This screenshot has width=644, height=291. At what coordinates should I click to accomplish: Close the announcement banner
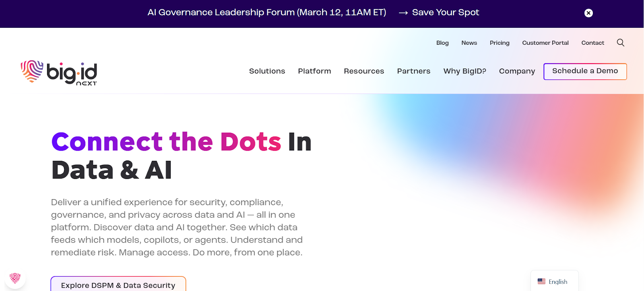pos(588,13)
